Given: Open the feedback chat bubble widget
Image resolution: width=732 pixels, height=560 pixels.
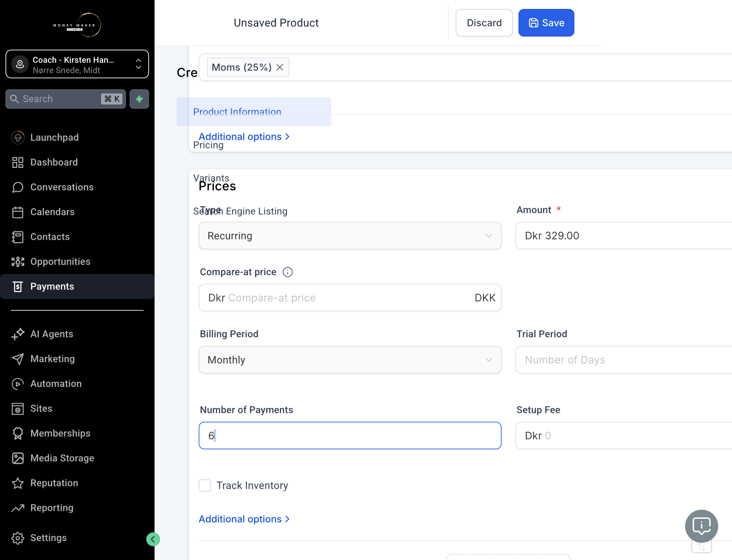Looking at the screenshot, I should 701,526.
